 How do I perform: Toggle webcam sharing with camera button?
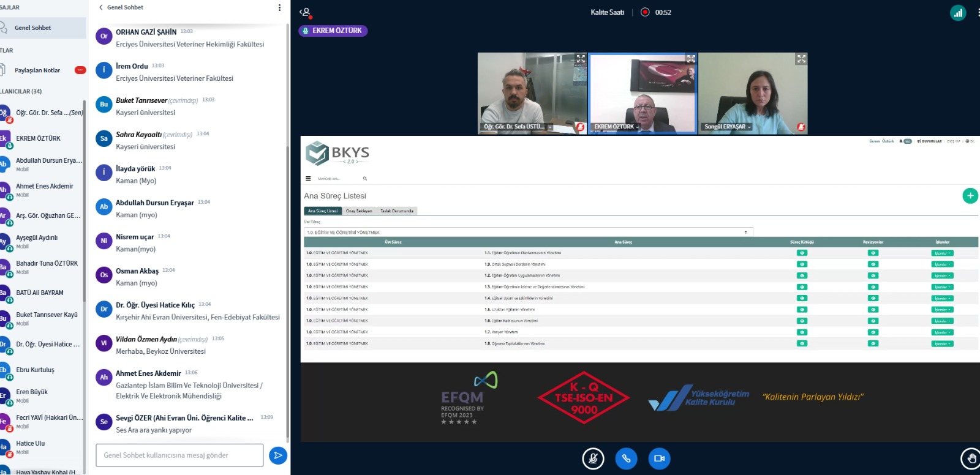[659, 458]
